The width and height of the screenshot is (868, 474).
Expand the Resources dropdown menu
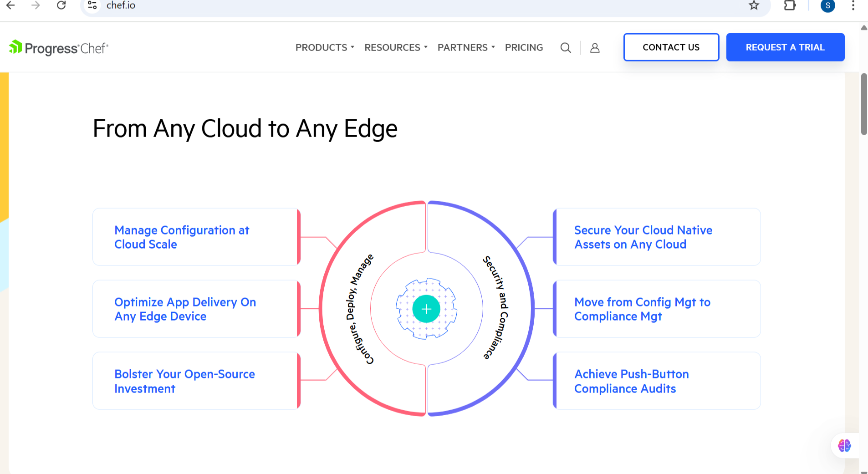(396, 48)
